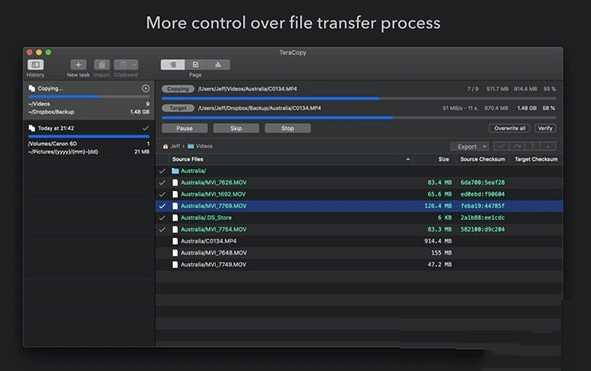
Task: Open the Clipboard toolbar dropdown
Action: click(x=126, y=65)
